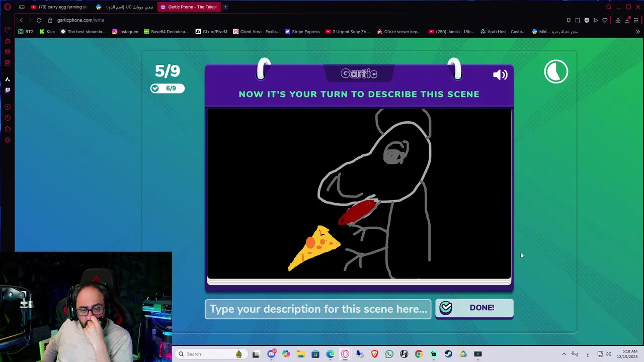
Task: Open the Client Area - Foxib bookmark
Action: click(256, 32)
